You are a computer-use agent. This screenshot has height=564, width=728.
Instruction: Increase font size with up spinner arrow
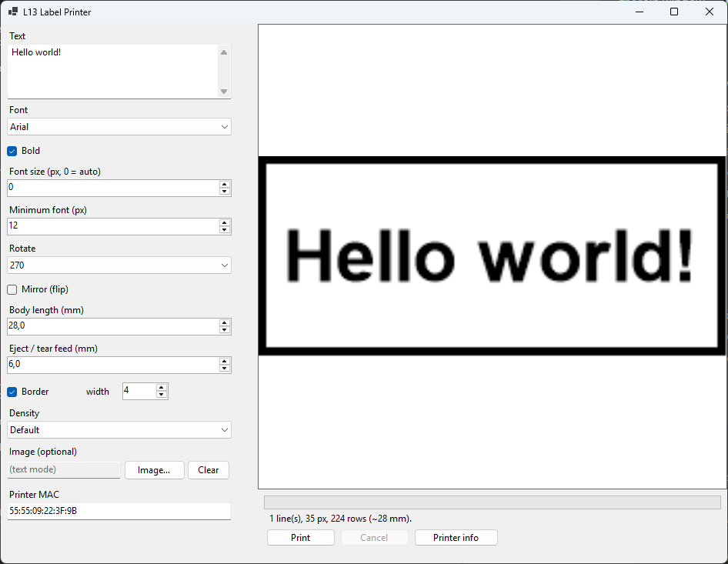[x=225, y=185]
